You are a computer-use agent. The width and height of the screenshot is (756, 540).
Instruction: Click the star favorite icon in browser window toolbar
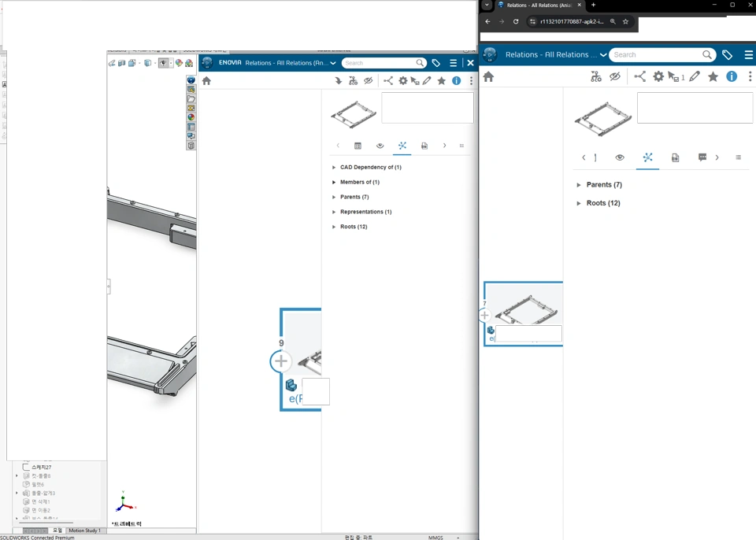click(x=713, y=76)
